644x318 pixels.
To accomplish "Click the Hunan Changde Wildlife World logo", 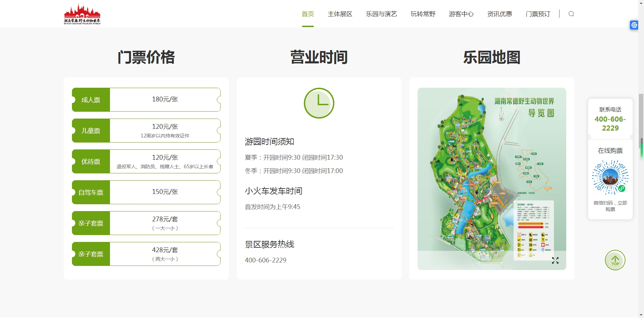I will pyautogui.click(x=82, y=14).
